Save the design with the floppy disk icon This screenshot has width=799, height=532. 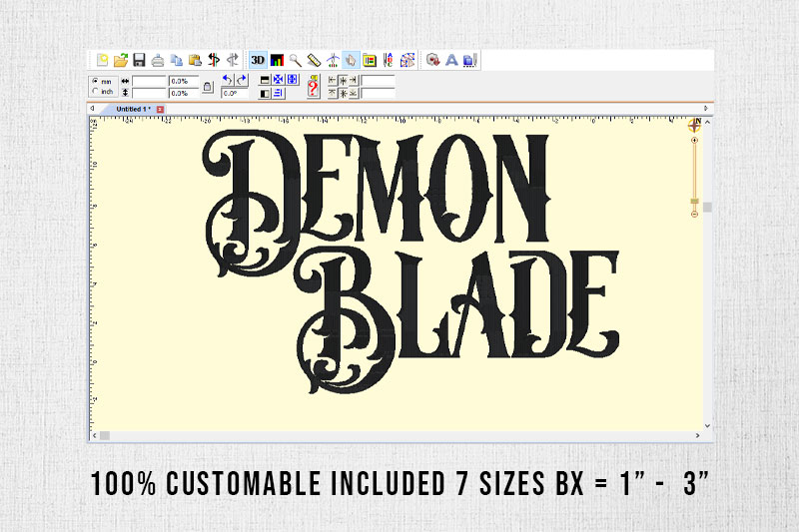[x=139, y=60]
